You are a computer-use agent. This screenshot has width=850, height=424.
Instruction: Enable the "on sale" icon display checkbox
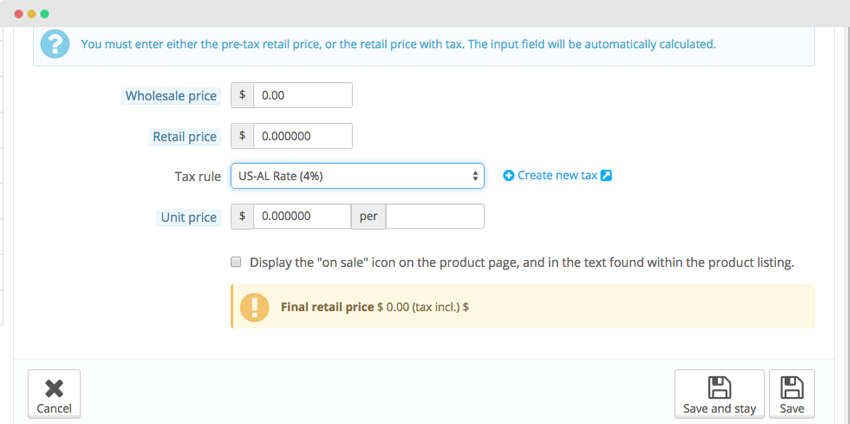click(x=236, y=262)
